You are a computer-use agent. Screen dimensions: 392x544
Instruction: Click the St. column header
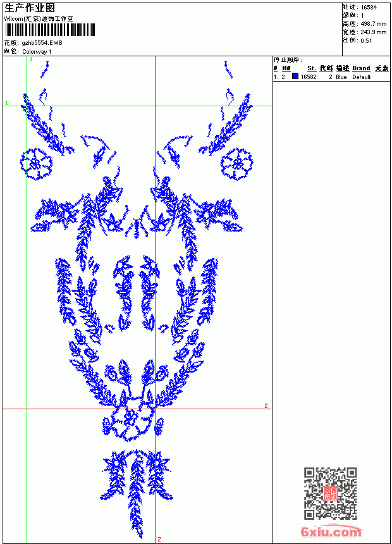click(x=312, y=68)
